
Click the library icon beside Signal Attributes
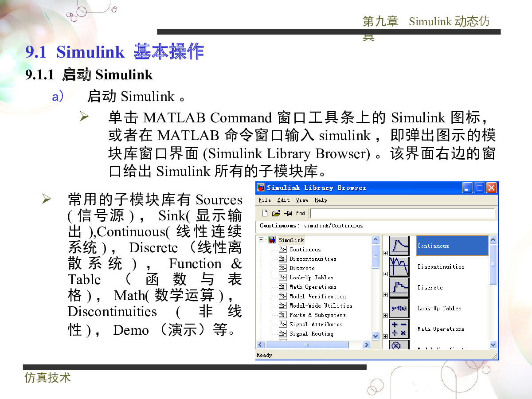283,325
